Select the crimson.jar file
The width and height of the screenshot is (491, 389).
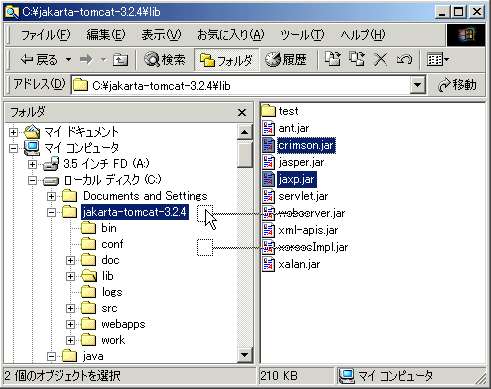click(306, 145)
